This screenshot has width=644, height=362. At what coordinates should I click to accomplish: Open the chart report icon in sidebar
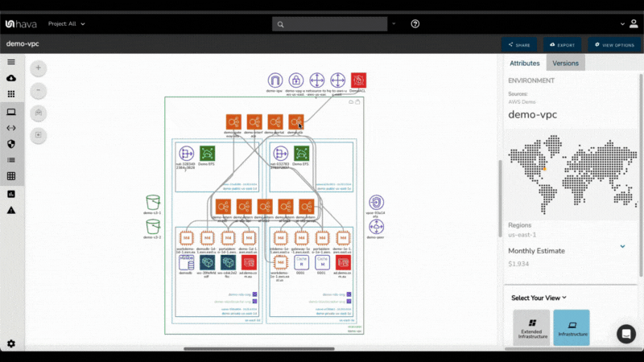11,194
